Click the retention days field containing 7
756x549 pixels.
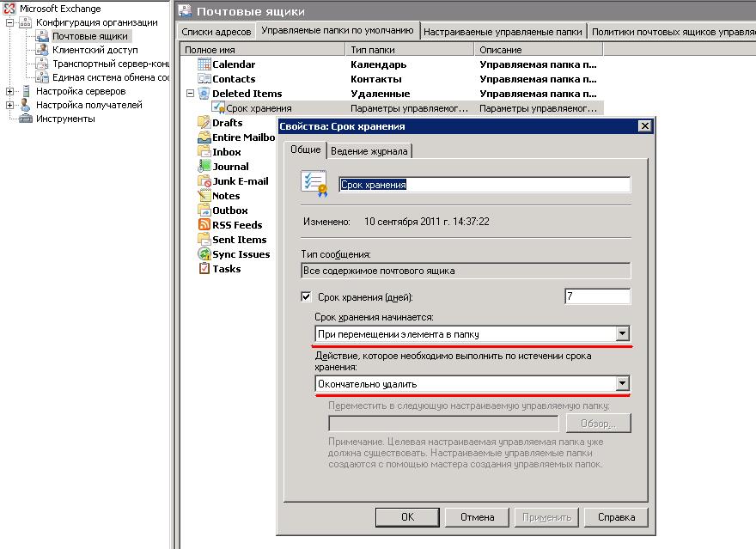click(597, 296)
